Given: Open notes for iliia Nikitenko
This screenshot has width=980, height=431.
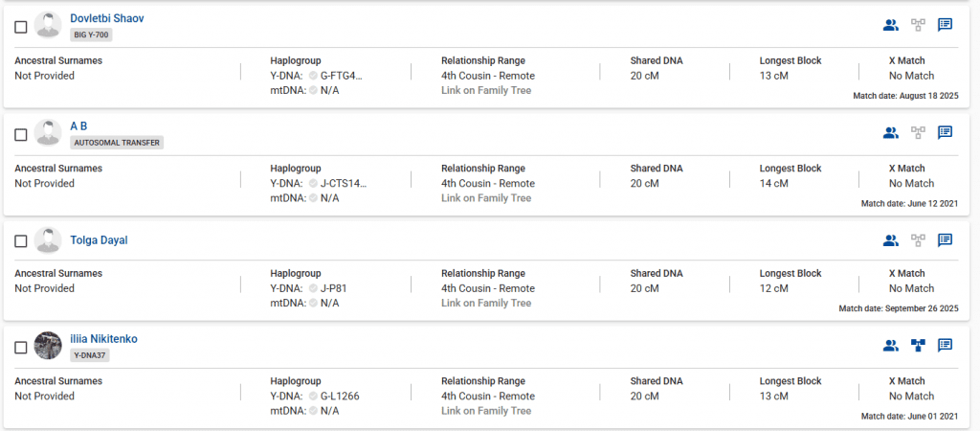Looking at the screenshot, I should 945,346.
